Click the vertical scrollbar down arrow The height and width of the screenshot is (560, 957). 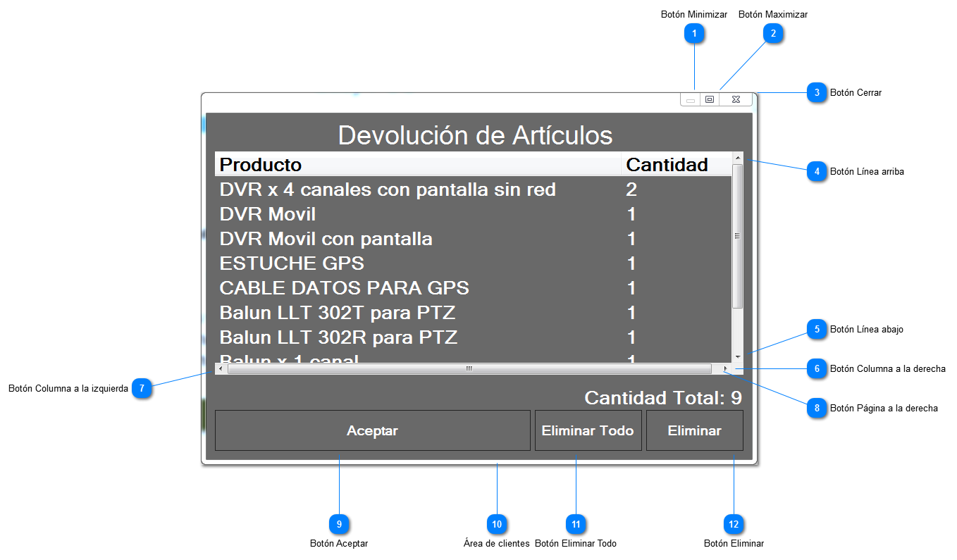(x=738, y=356)
